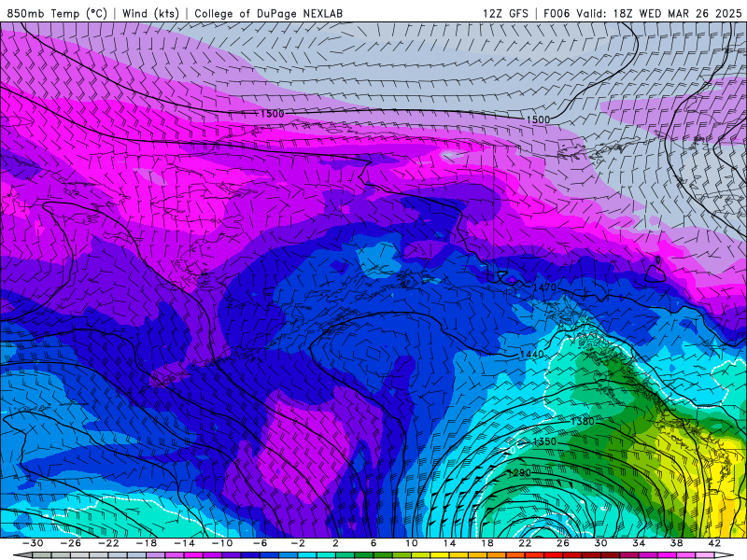Click the positive 26 value on temperature scale
The height and width of the screenshot is (560, 747).
tap(563, 543)
